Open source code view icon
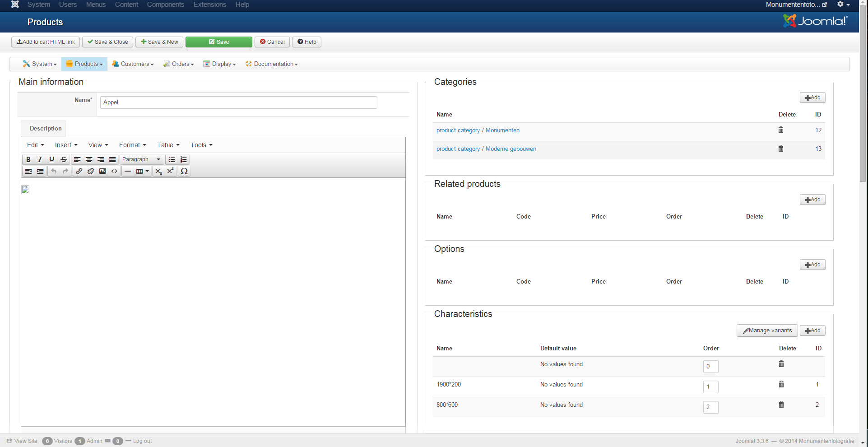The image size is (868, 447). (114, 171)
